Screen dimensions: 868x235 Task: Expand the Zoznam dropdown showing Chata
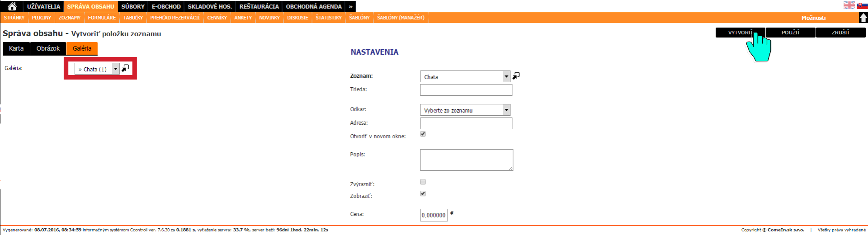465,77
